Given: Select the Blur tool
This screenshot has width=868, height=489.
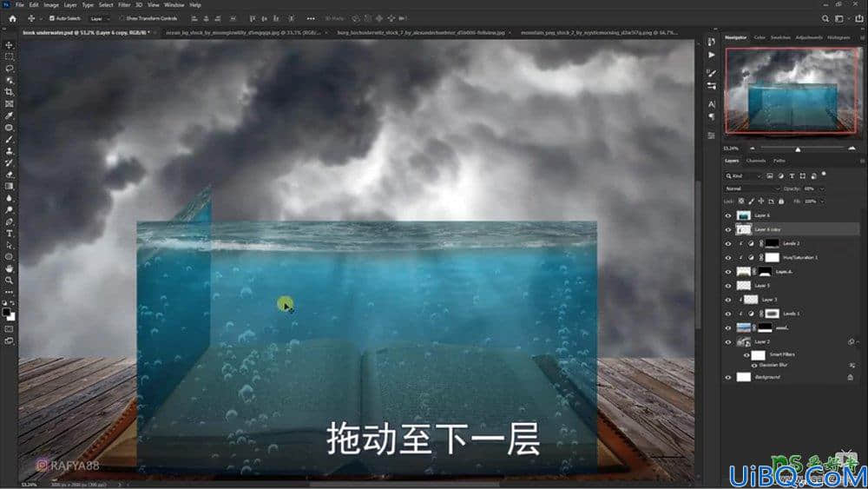Looking at the screenshot, I should (x=9, y=198).
